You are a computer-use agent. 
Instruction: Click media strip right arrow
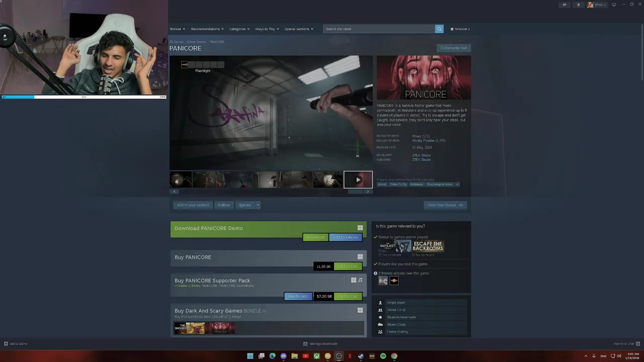tap(368, 192)
